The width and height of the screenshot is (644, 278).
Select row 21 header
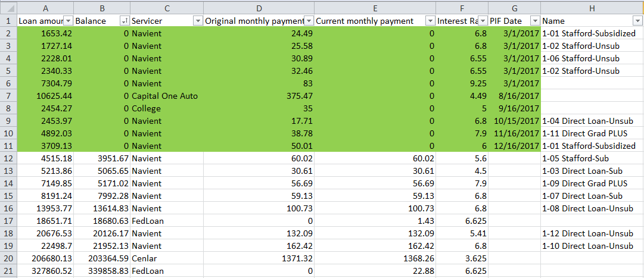point(8,271)
